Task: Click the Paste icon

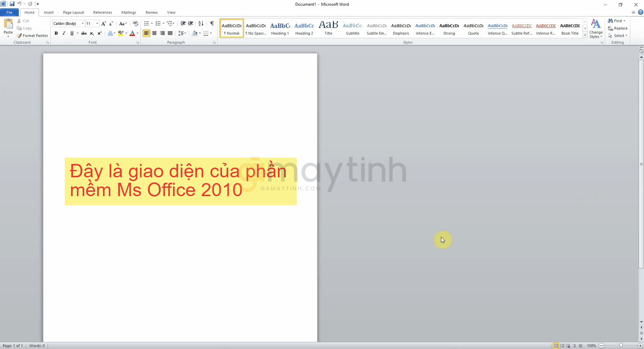Action: 8,24
